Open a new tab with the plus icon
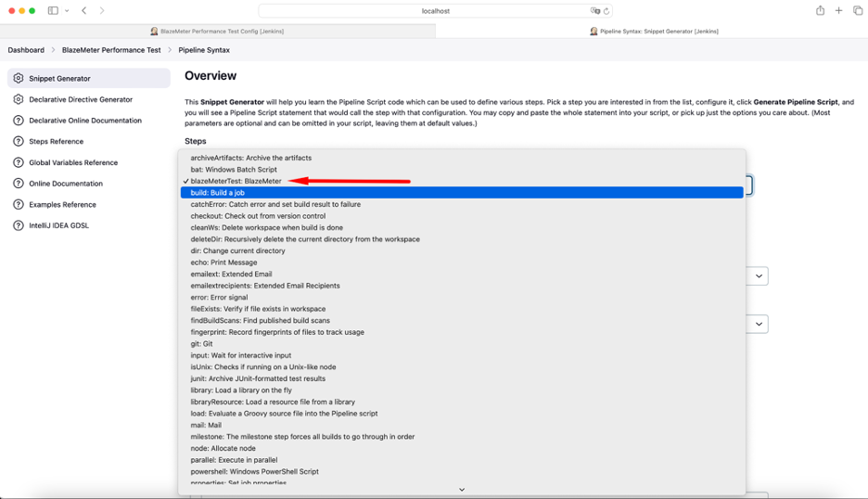 click(838, 10)
